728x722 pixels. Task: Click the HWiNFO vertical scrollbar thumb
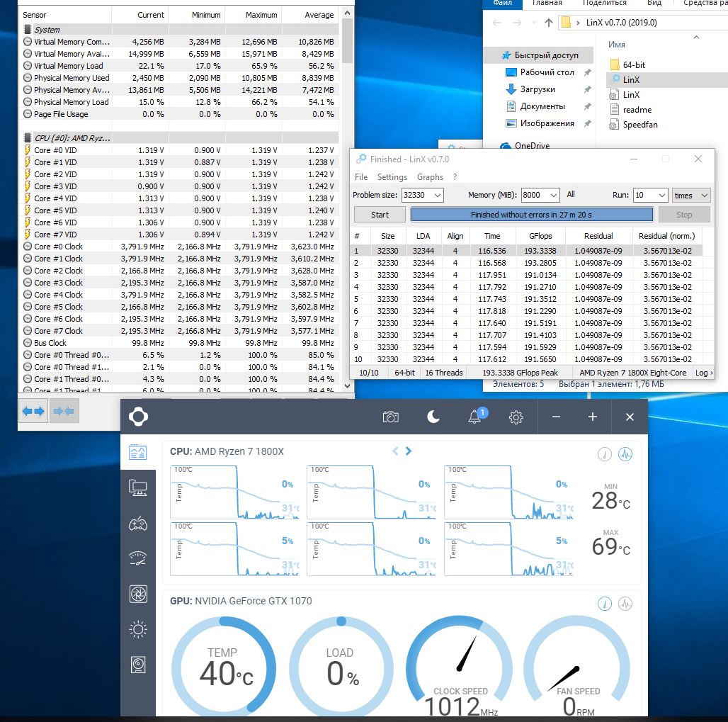(x=347, y=41)
